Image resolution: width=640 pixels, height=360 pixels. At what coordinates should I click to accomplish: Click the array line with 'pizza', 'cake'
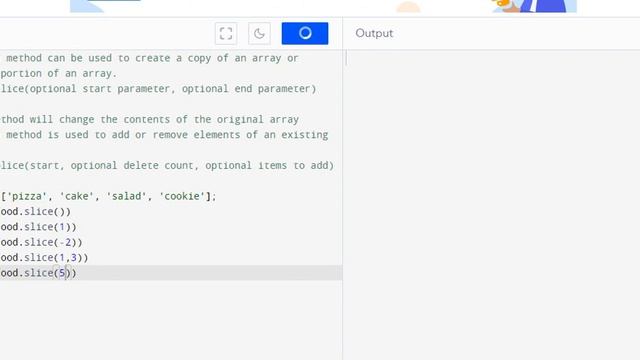(x=108, y=196)
